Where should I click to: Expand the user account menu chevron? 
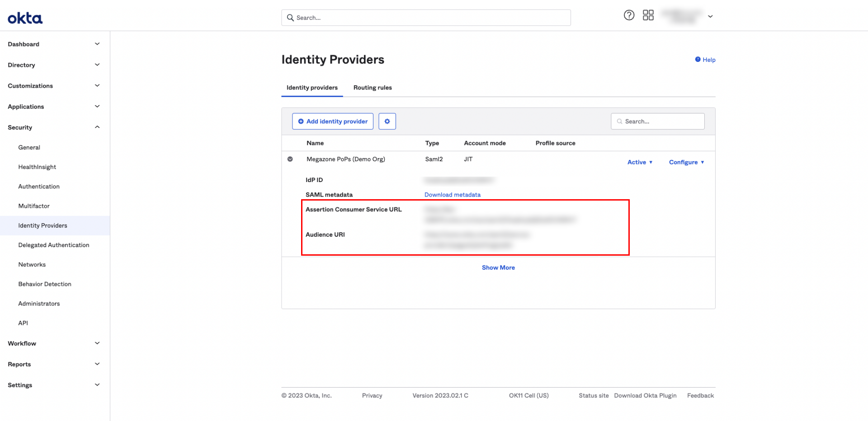(x=710, y=17)
